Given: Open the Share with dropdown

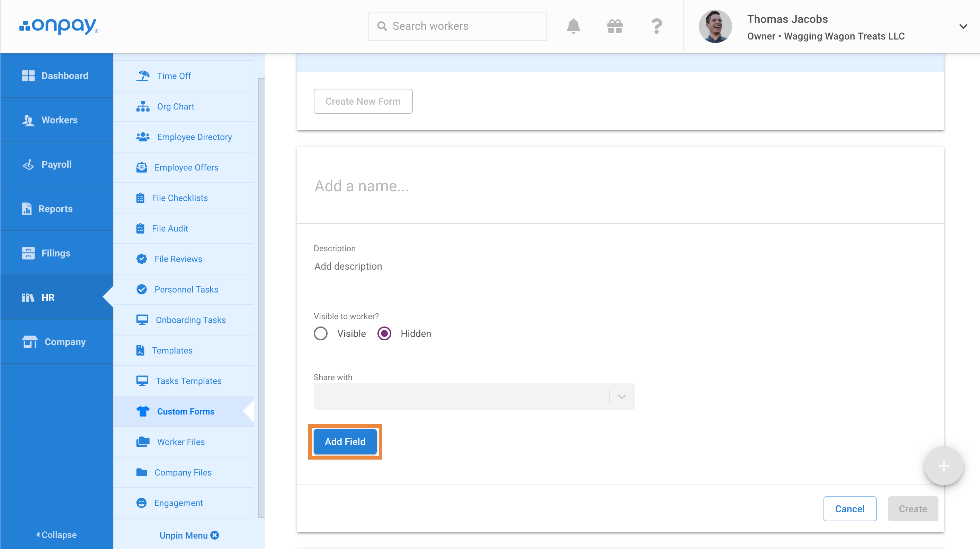Looking at the screenshot, I should tap(474, 397).
